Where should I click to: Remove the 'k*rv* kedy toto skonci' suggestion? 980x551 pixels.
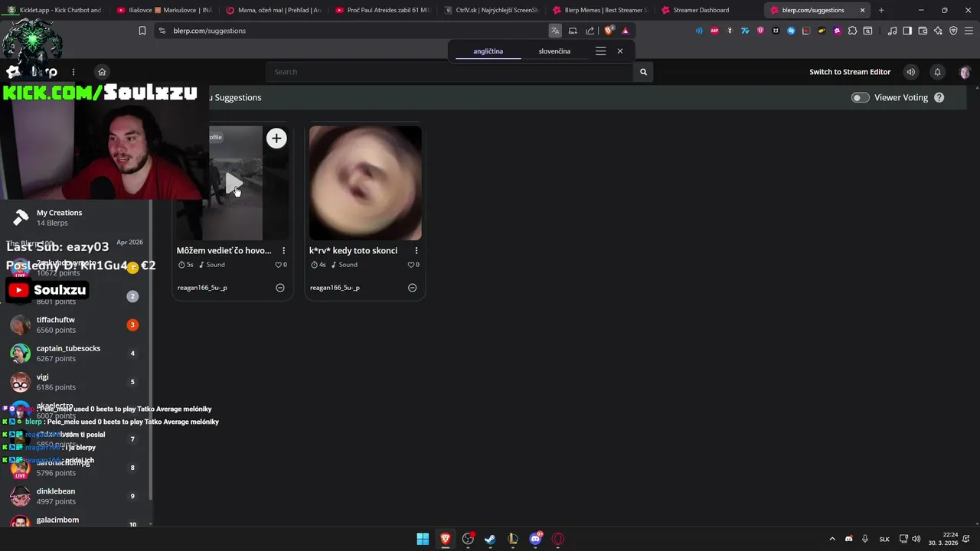point(413,288)
